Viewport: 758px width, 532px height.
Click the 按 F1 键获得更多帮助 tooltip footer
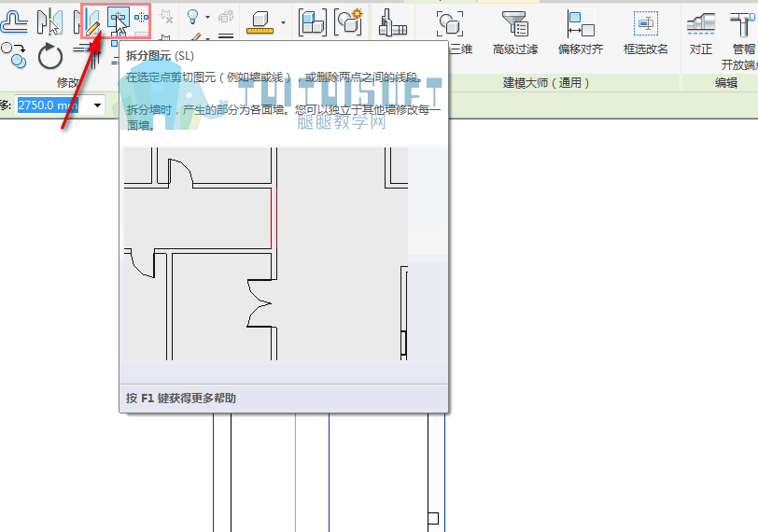[x=181, y=399]
